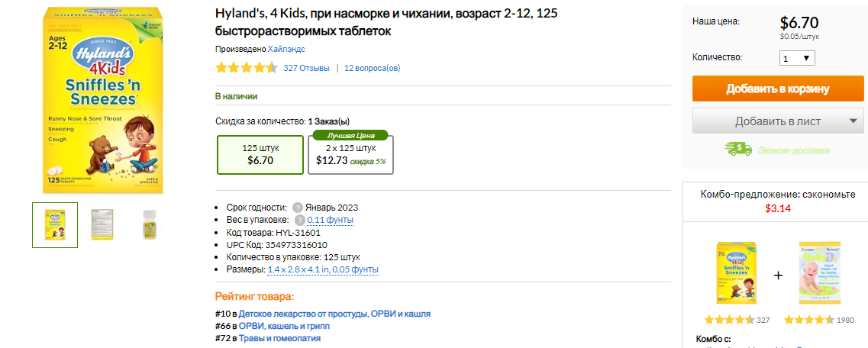Choose the 125 штук single pack option
This screenshot has height=348, width=868.
[260, 154]
